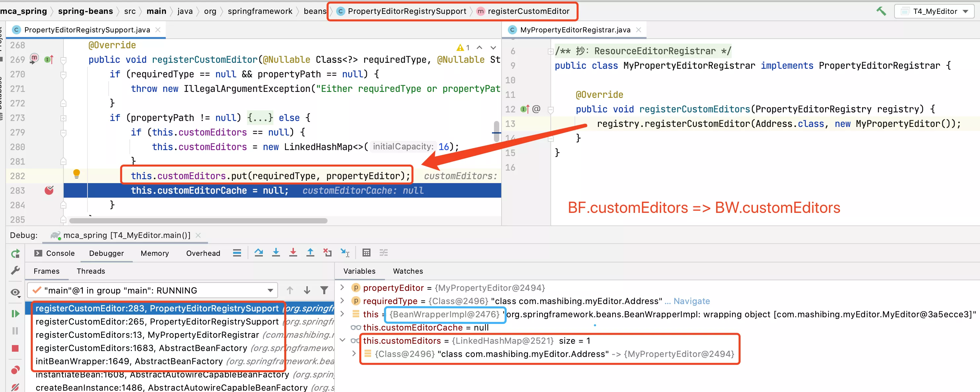Viewport: 980px width, 392px height.
Task: Toggle the Mute Breakpoints icon
Action: pyautogui.click(x=15, y=387)
